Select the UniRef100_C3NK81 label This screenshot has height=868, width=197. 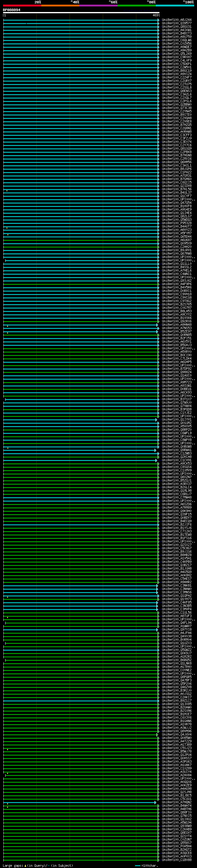(176, 586)
